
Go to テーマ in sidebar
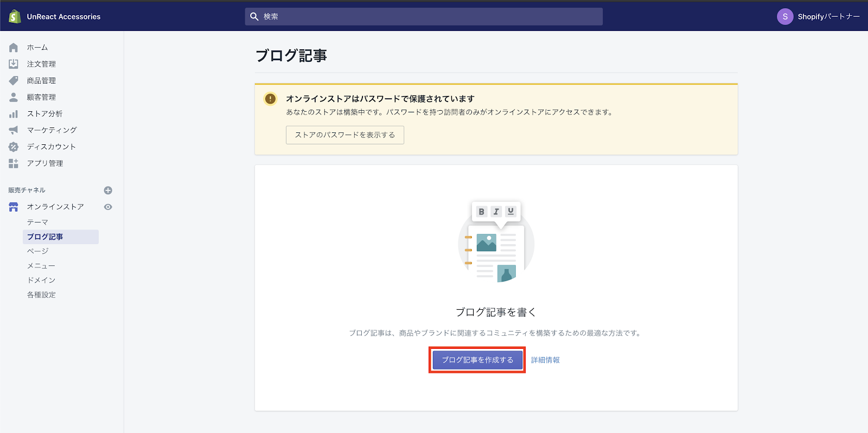tap(37, 222)
